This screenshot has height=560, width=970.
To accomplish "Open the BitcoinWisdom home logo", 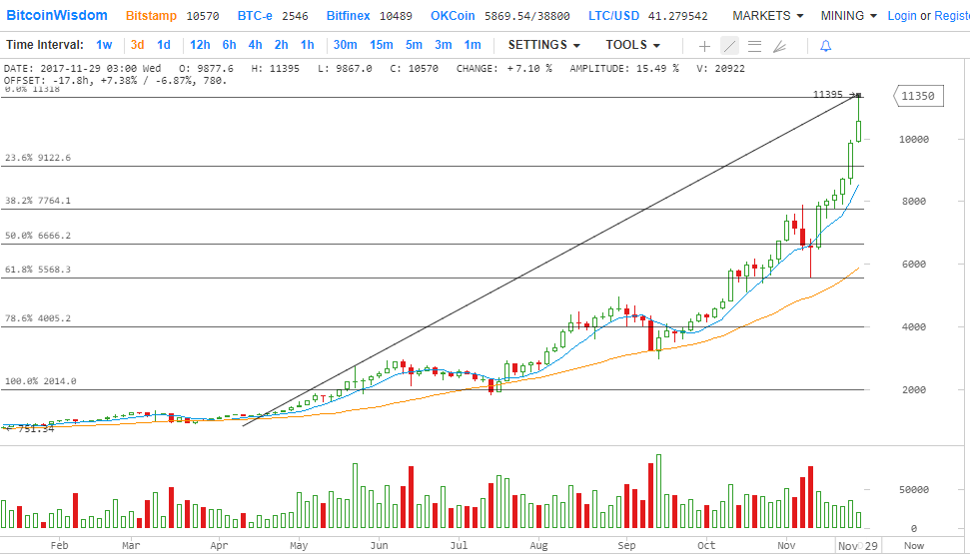I will (x=57, y=15).
